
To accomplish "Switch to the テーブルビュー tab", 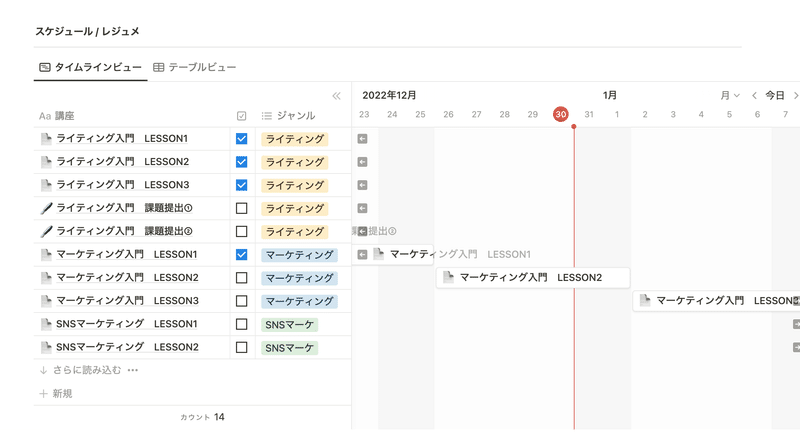I will click(194, 67).
